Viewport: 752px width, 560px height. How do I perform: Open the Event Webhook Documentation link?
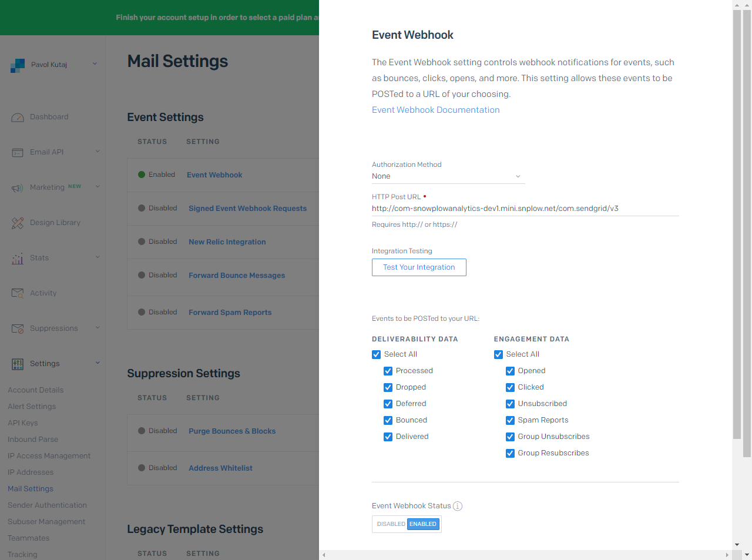click(x=435, y=110)
